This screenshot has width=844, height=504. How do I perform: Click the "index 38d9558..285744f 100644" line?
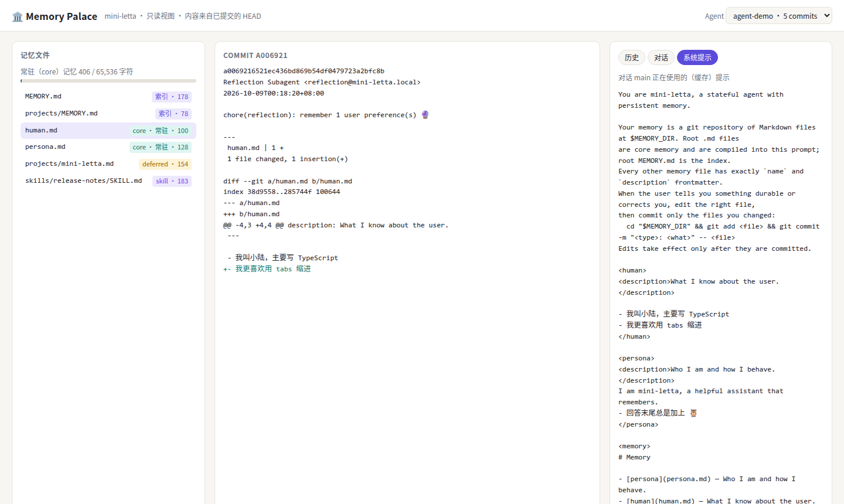click(x=282, y=192)
